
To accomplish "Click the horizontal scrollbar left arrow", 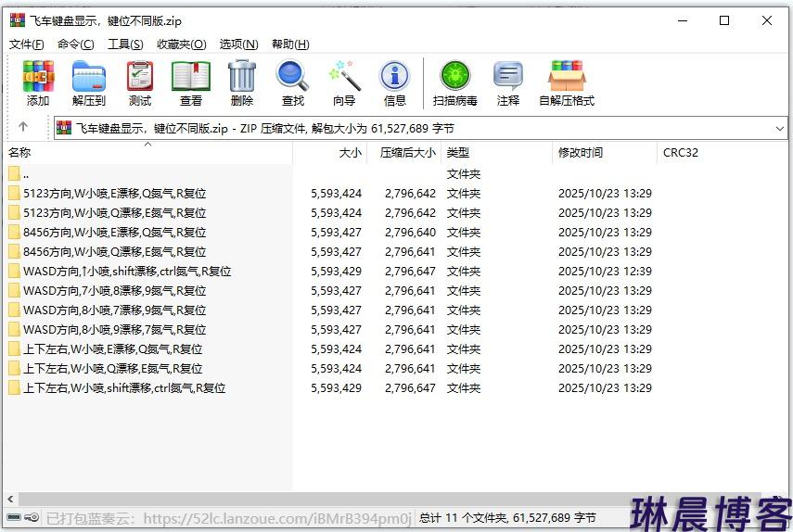I will pos(10,500).
